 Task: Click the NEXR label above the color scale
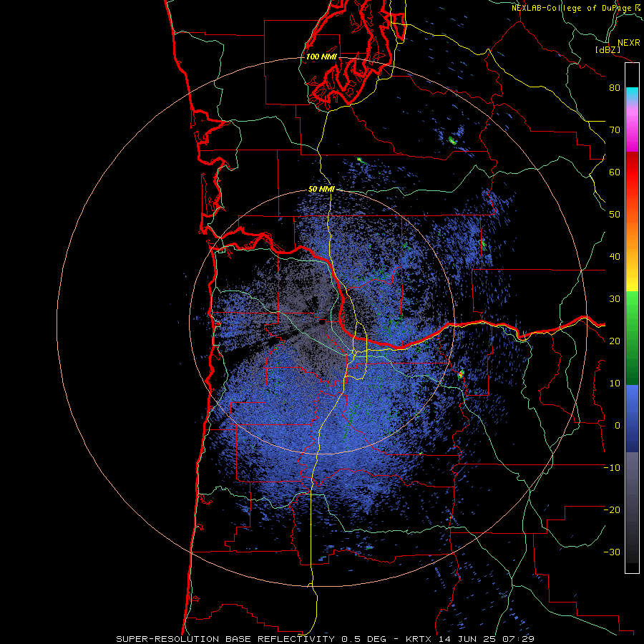coord(629,43)
